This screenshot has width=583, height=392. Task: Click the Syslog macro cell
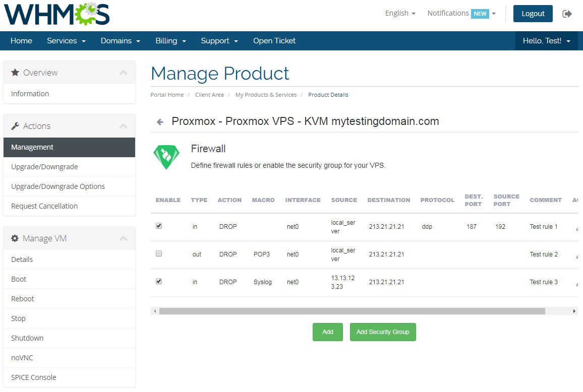pyautogui.click(x=262, y=282)
